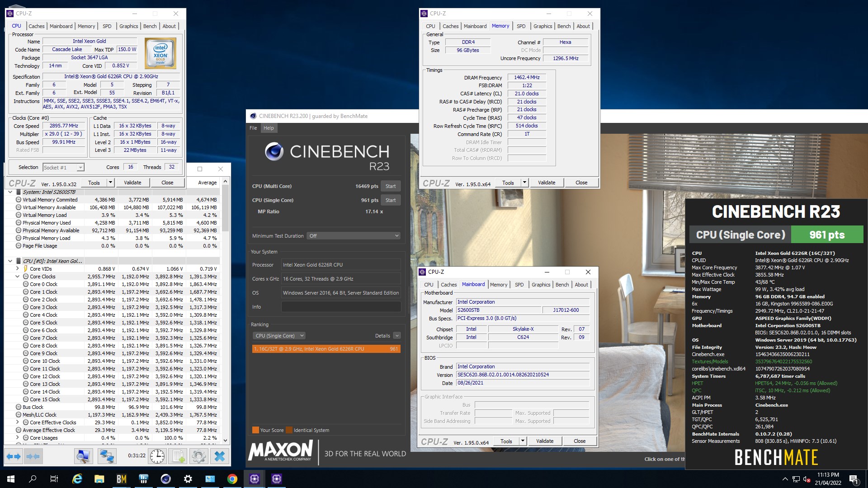Switch to Caches tab in CPU-Z CPU window
Screen dimensions: 868x488
point(37,26)
